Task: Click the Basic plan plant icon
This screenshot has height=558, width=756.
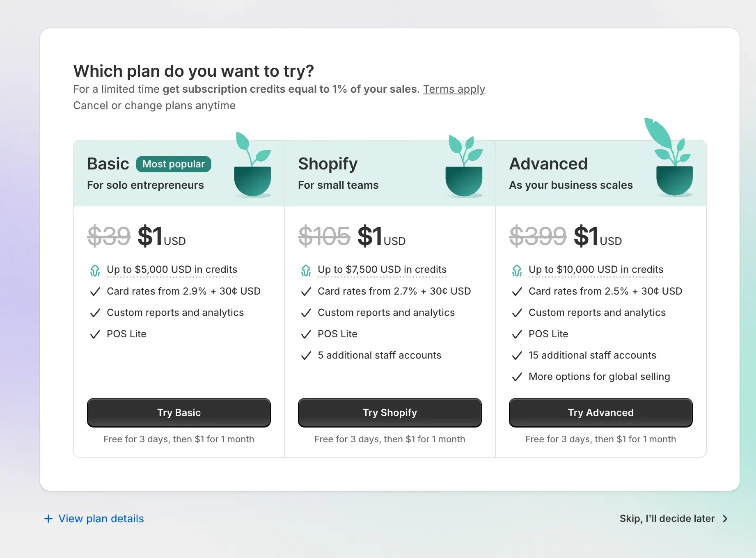Action: 252,166
